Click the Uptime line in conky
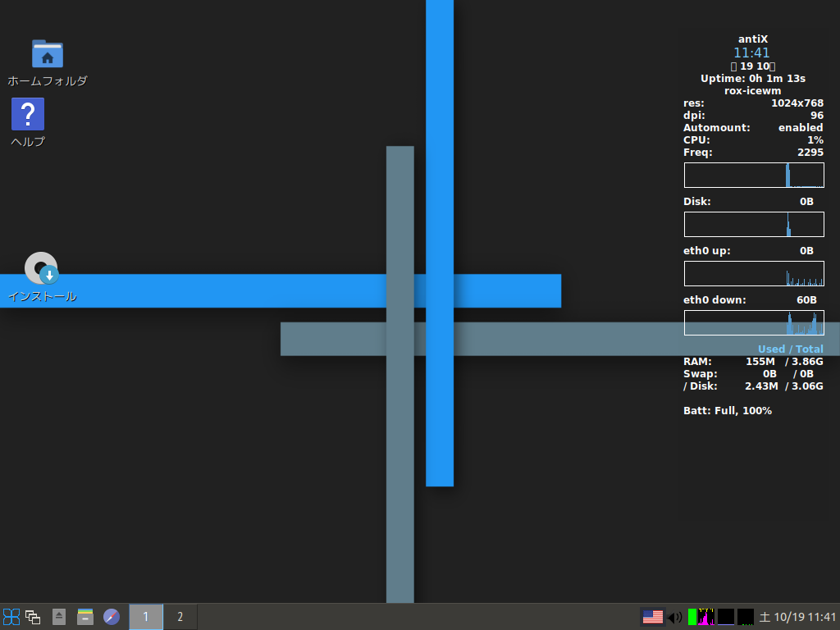Screen dimensions: 840x630 pos(753,78)
